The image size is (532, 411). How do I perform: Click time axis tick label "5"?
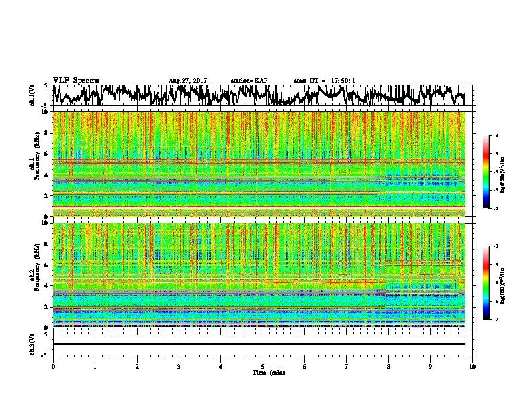coord(263,366)
